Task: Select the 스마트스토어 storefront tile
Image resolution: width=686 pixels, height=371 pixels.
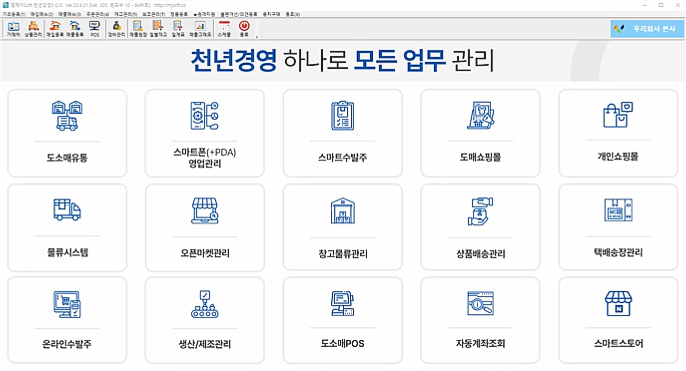Action: click(x=618, y=320)
